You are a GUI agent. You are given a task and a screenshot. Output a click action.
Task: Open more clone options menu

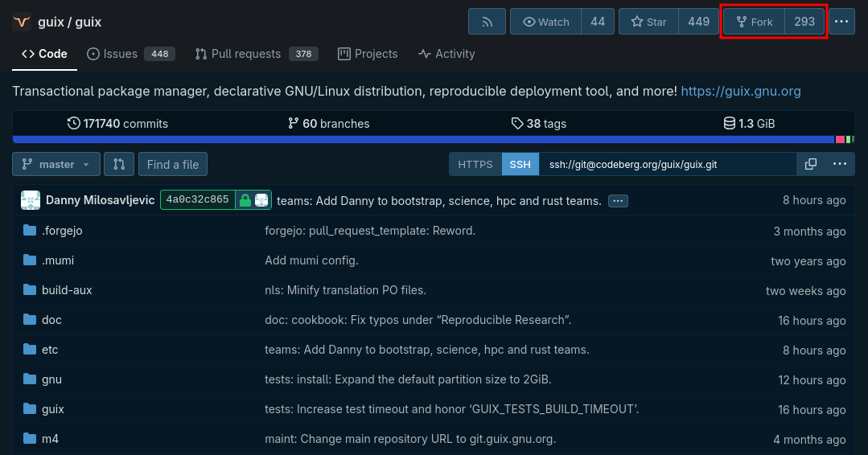pyautogui.click(x=839, y=164)
